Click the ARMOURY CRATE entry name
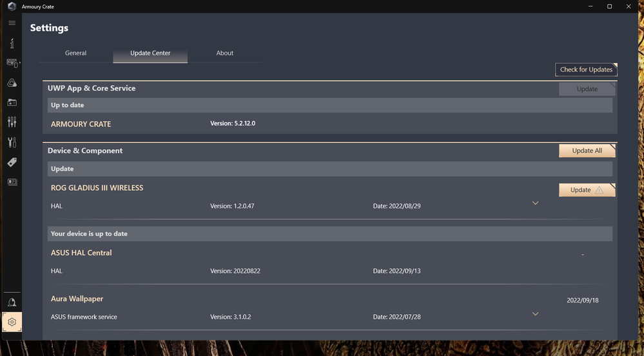The width and height of the screenshot is (644, 356). pos(81,124)
